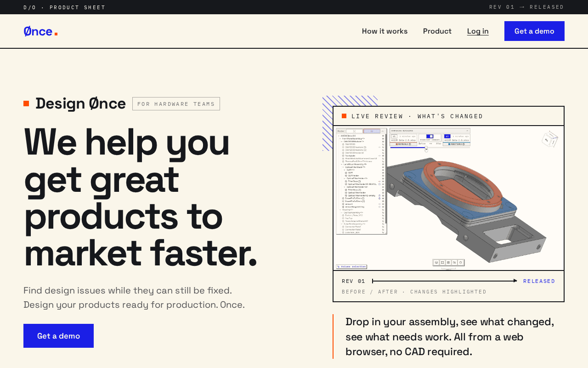The height and width of the screenshot is (368, 588).
Task: Click the 'REV 01' label under the viewer
Action: point(353,281)
